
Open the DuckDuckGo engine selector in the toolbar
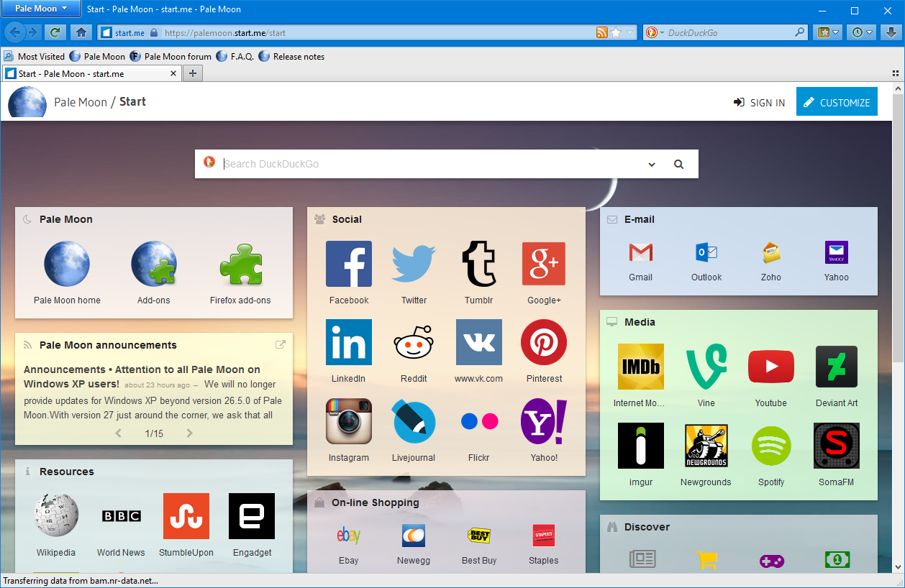(x=653, y=32)
